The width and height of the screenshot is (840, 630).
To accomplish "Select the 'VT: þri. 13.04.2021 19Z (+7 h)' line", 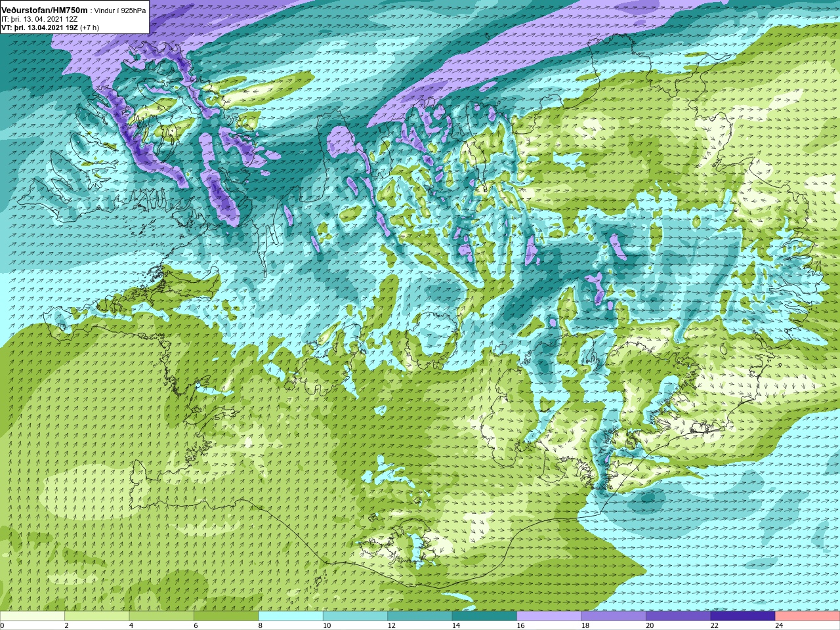I will (x=51, y=28).
